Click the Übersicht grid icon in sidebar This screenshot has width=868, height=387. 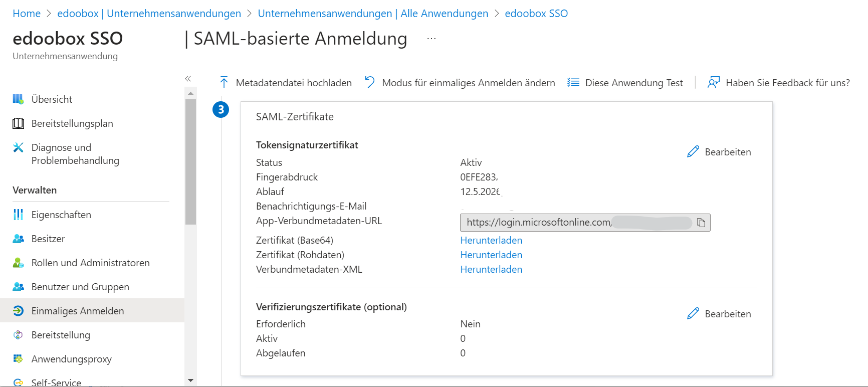[x=18, y=99]
